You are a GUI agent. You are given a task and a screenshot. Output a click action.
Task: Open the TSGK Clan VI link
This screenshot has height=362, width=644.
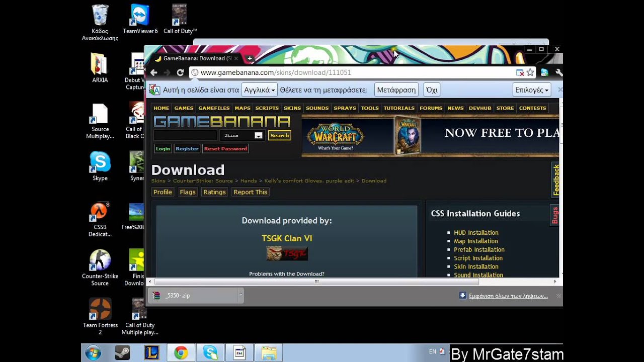click(x=287, y=238)
